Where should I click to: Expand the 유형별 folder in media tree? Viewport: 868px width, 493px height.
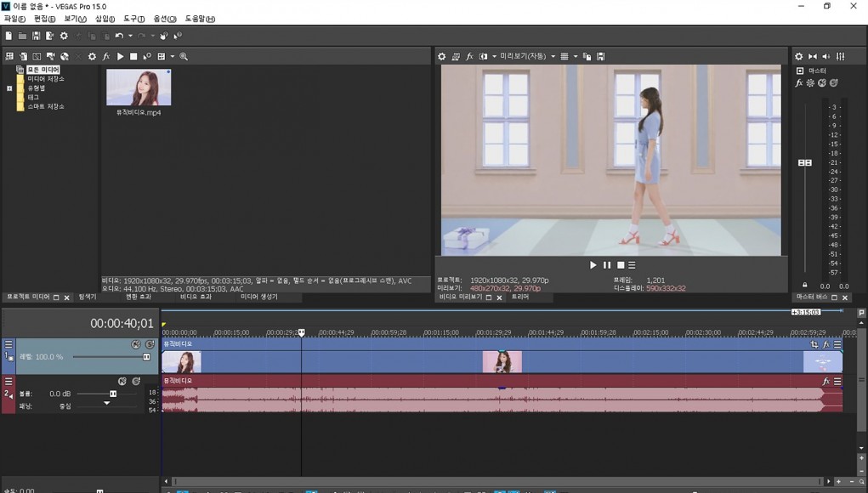coord(9,88)
